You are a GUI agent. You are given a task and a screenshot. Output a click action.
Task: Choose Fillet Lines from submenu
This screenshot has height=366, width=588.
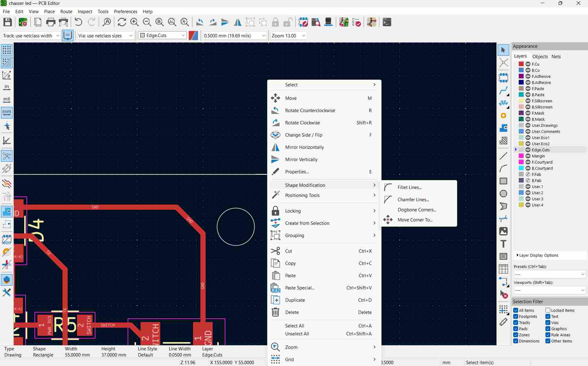(x=419, y=187)
